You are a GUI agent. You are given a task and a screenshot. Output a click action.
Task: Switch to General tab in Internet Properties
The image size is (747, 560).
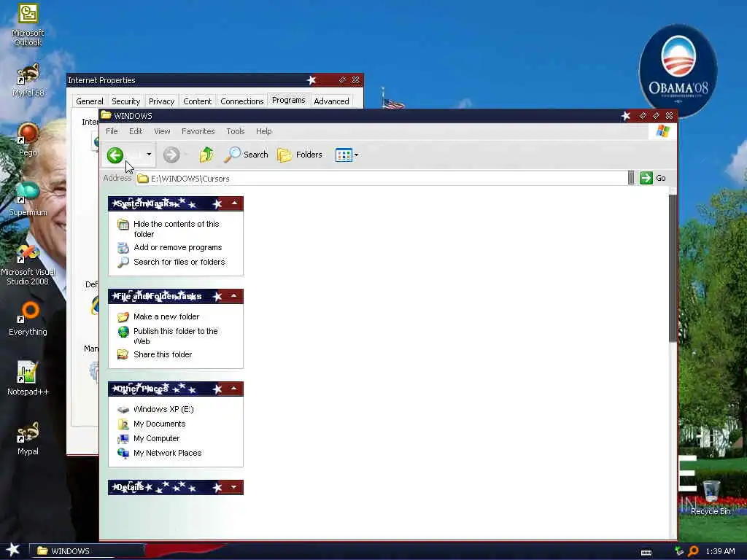click(90, 101)
